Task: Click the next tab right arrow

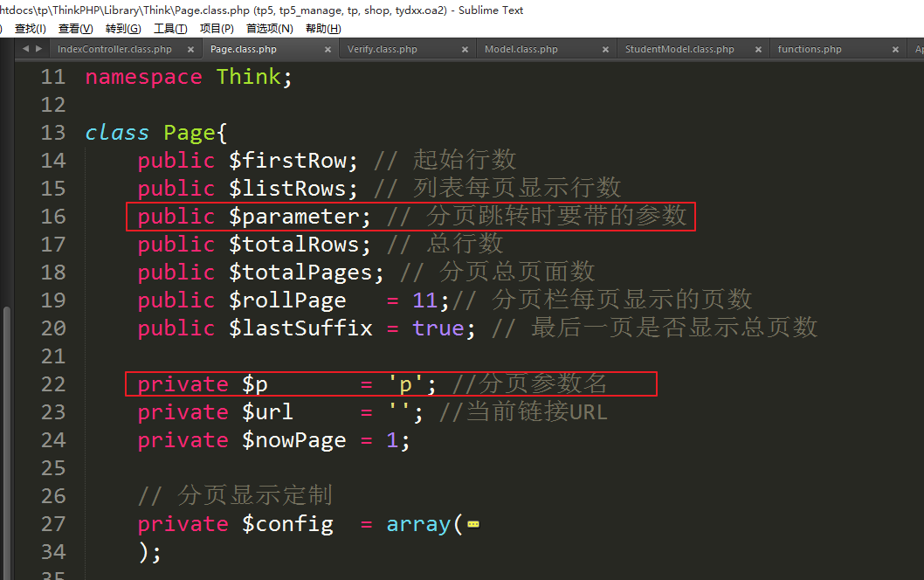Action: tap(39, 49)
